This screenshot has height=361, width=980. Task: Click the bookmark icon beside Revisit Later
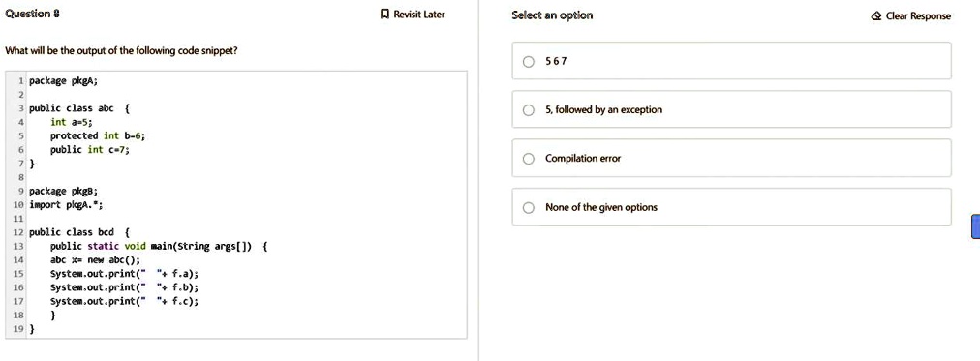pos(385,15)
